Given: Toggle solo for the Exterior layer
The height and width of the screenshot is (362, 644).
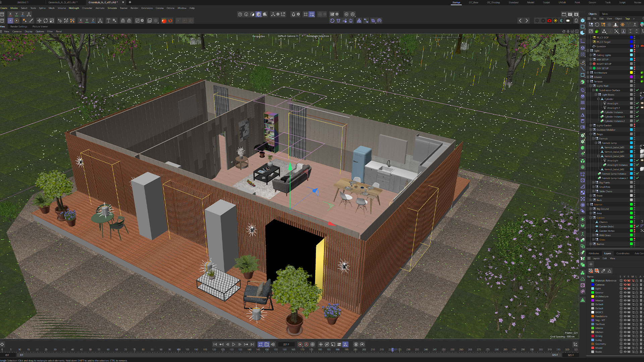Looking at the screenshot, I should [621, 293].
